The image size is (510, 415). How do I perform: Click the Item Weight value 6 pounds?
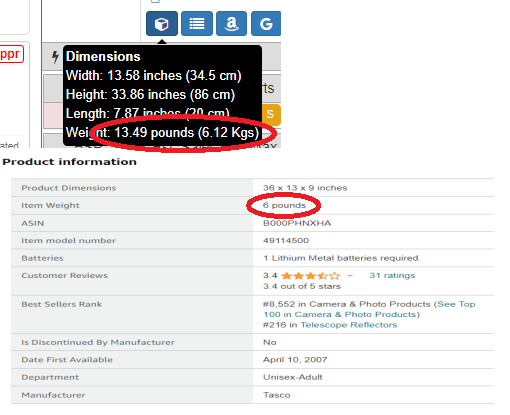284,205
